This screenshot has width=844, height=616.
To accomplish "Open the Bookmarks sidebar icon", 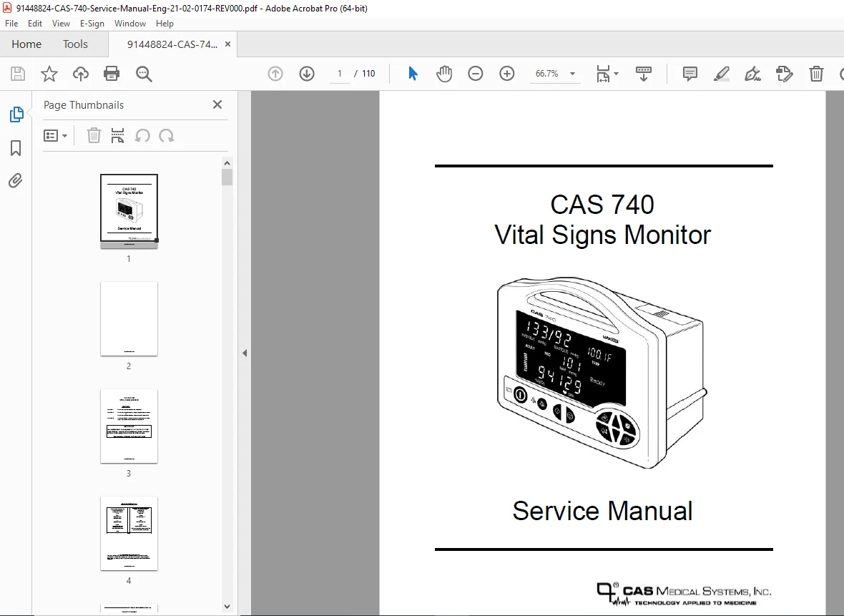I will click(16, 148).
